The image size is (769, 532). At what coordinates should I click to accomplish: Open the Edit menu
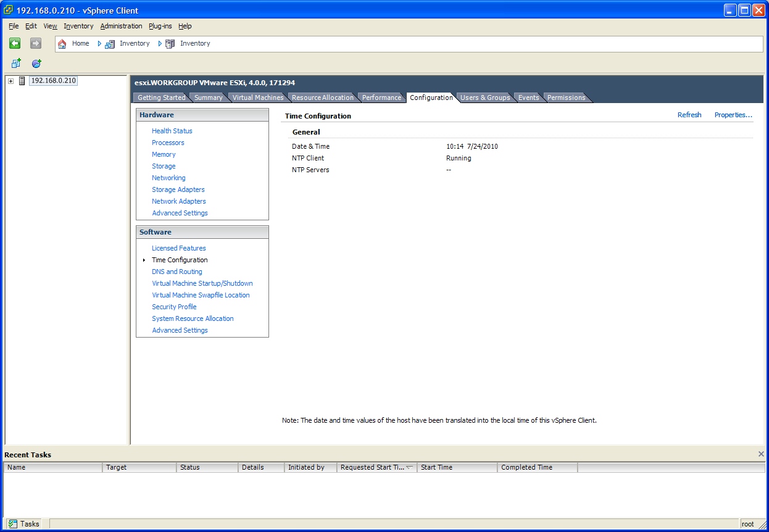(x=31, y=26)
